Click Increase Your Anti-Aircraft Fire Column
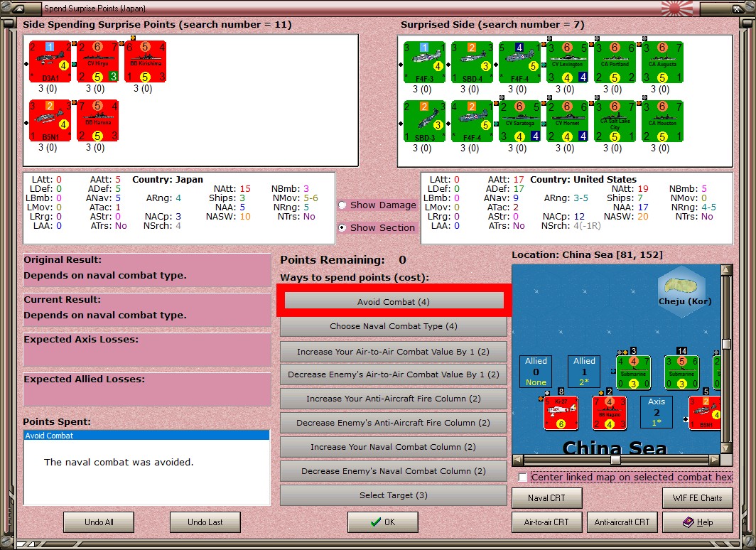The height and width of the screenshot is (550, 756). pos(394,399)
